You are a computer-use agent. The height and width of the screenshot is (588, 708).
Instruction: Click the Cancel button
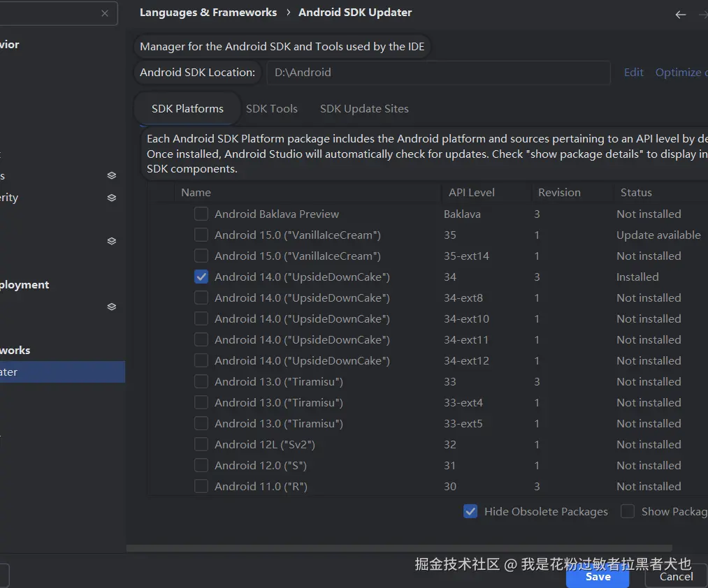(x=676, y=577)
